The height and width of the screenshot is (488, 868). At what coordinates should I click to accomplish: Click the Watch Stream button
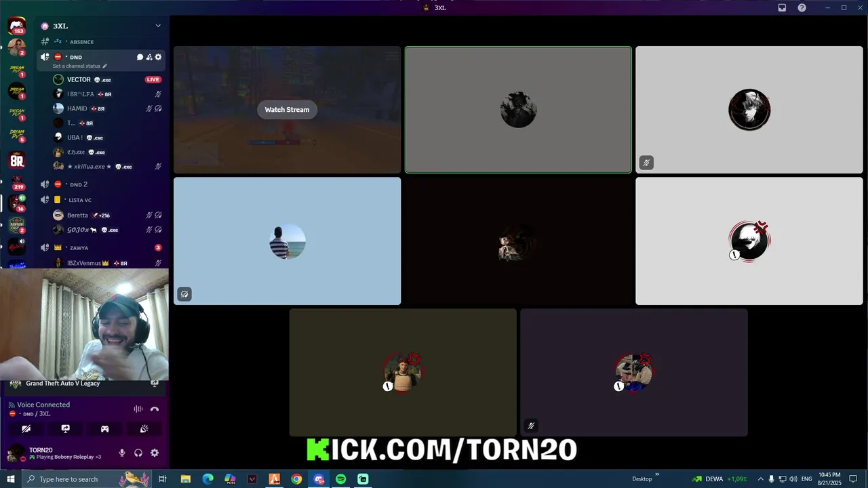click(x=287, y=110)
